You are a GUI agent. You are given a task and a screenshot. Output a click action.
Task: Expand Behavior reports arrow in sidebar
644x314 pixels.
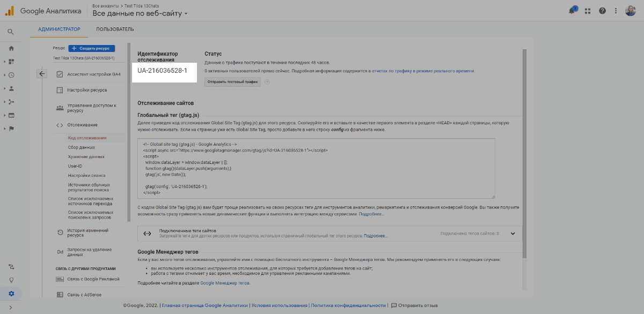click(5, 115)
